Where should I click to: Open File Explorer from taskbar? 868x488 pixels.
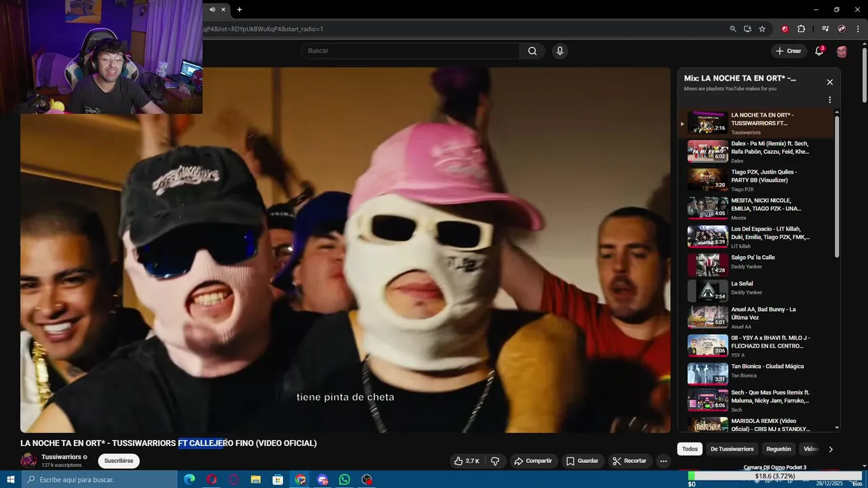(256, 480)
